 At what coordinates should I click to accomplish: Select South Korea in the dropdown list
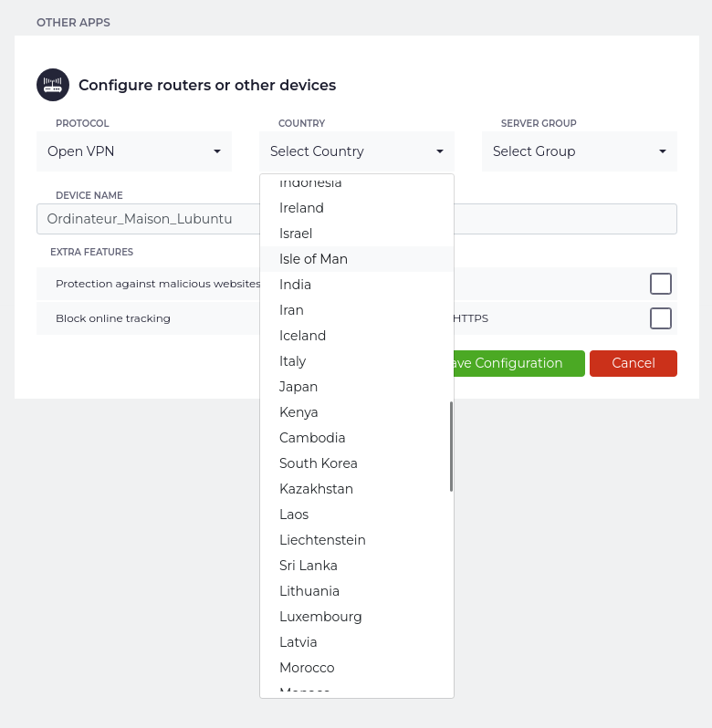click(x=318, y=463)
